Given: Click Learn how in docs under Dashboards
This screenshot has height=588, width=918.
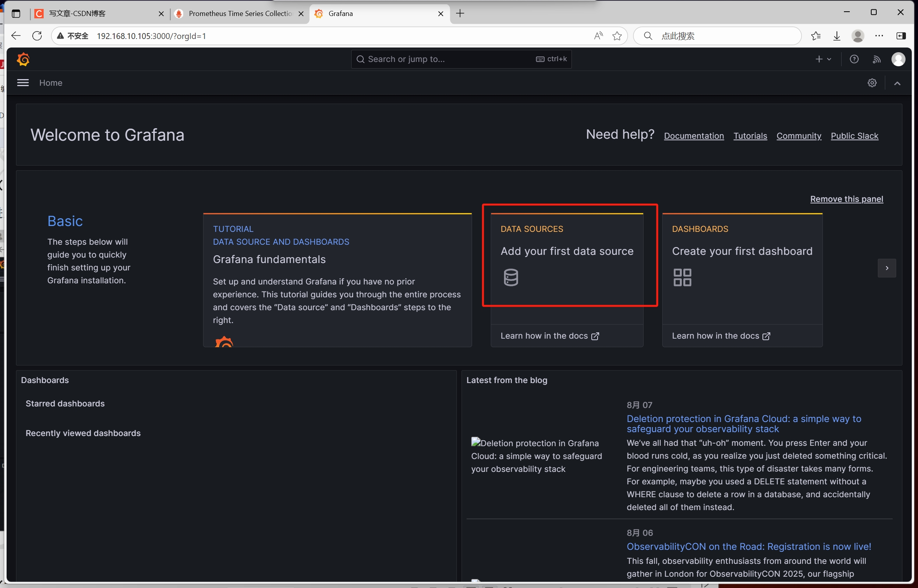Looking at the screenshot, I should coord(721,336).
